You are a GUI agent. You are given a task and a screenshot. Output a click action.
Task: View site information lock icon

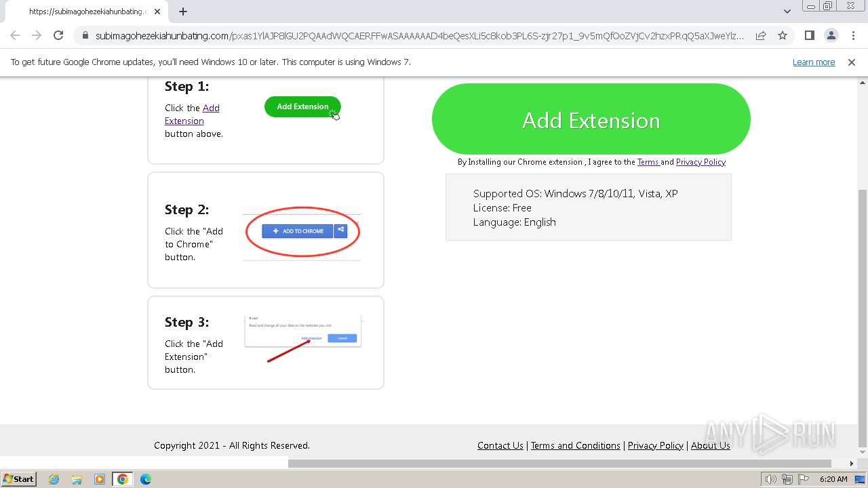click(x=85, y=35)
